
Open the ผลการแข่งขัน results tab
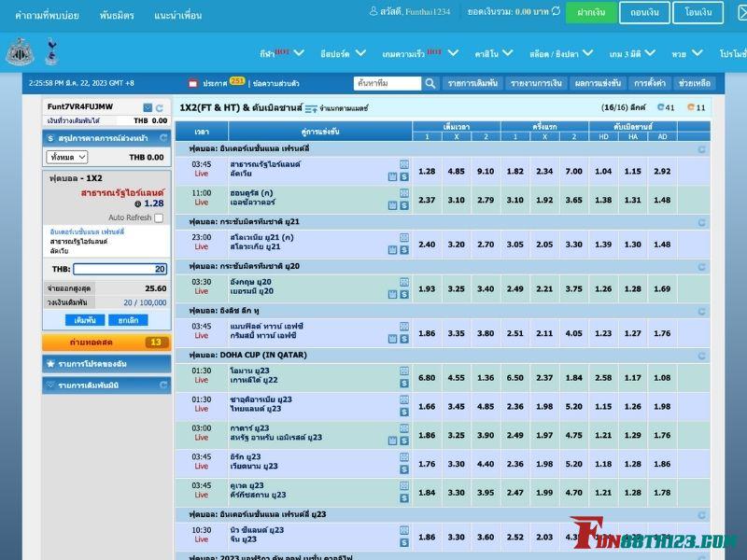pyautogui.click(x=598, y=83)
